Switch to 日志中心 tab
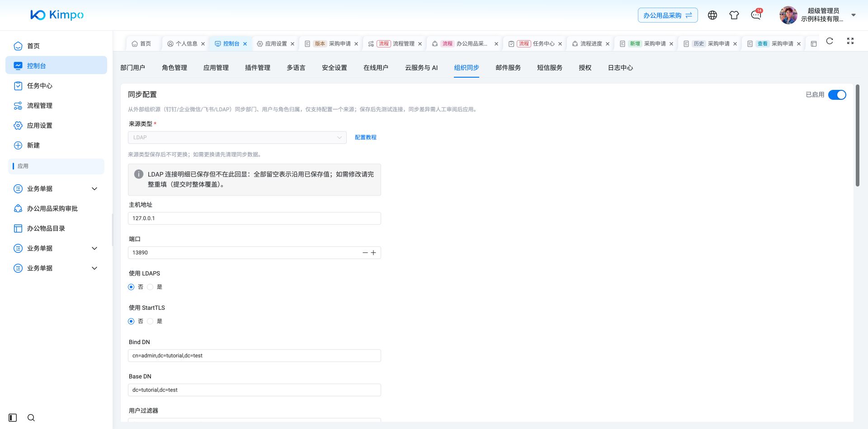The height and width of the screenshot is (429, 868). [x=620, y=67]
